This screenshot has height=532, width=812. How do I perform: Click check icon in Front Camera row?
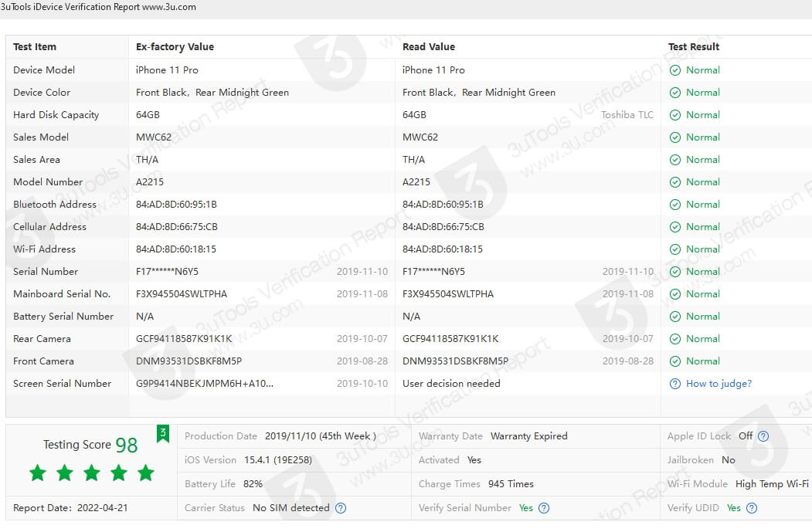pyautogui.click(x=674, y=361)
